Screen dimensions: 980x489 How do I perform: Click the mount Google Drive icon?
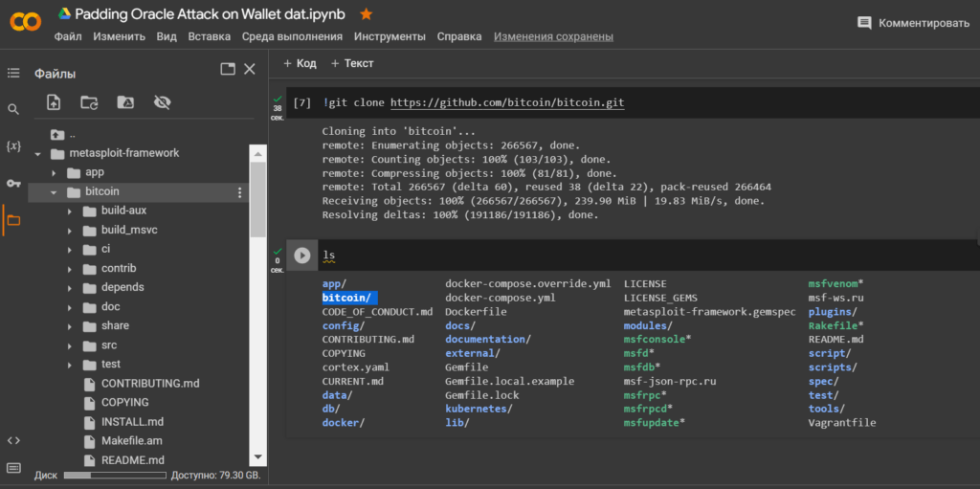pos(125,102)
